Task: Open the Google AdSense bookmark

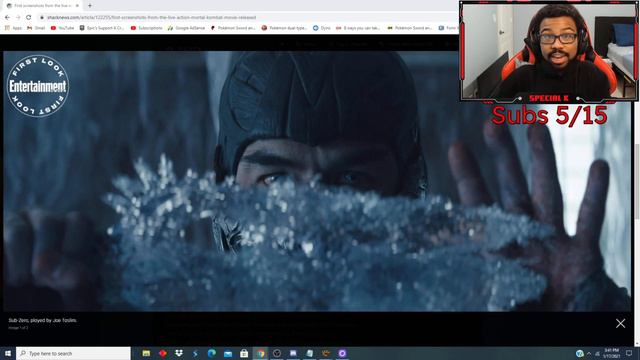Action: (x=186, y=28)
